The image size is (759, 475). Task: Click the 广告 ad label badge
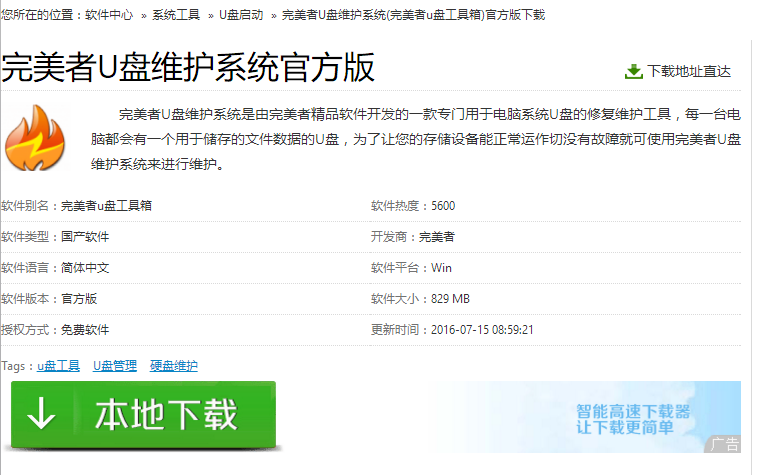coord(723,444)
